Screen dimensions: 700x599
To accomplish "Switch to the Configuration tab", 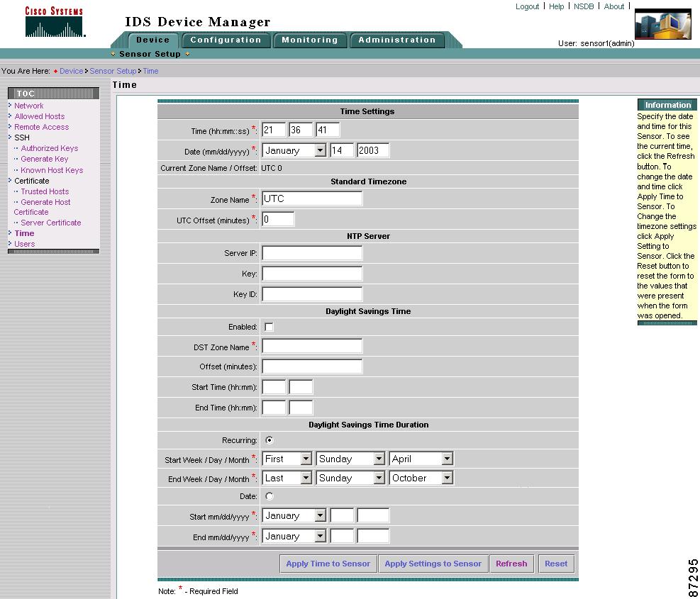I will (226, 40).
